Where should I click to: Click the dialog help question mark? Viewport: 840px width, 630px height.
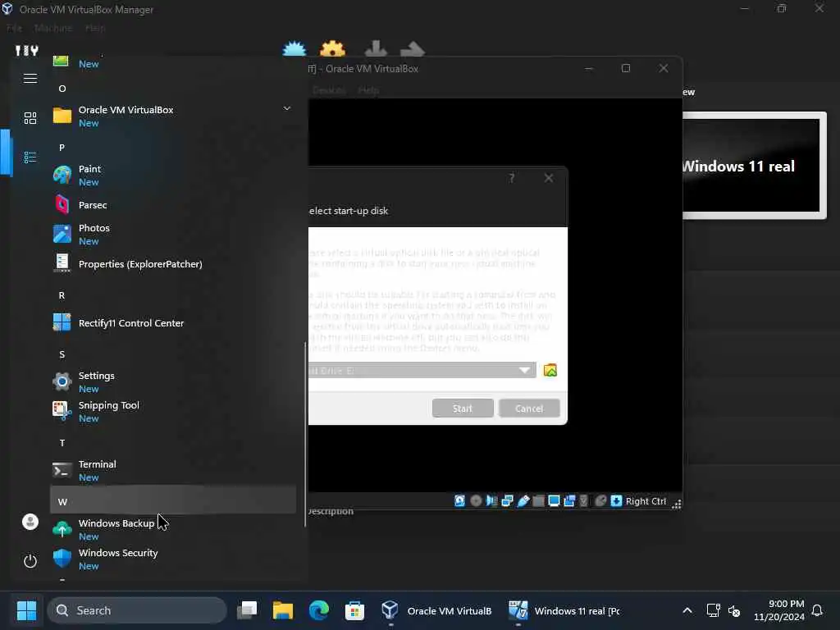tap(512, 178)
